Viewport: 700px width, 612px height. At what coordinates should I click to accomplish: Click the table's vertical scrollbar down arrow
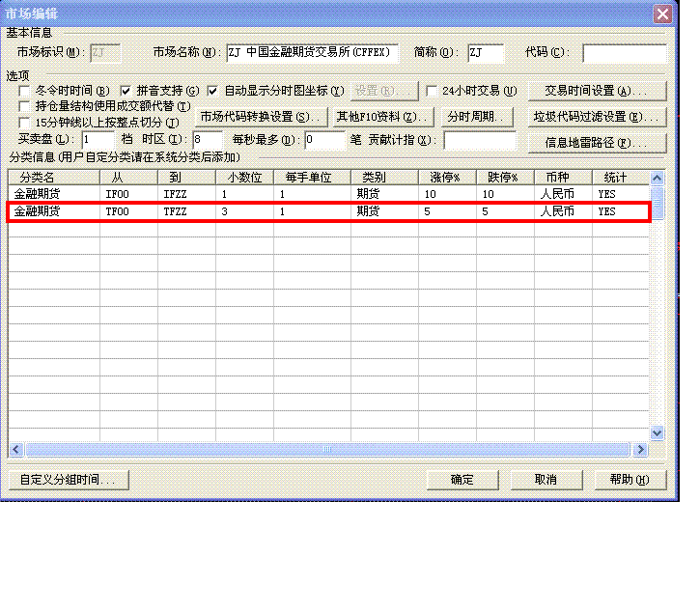click(x=658, y=434)
